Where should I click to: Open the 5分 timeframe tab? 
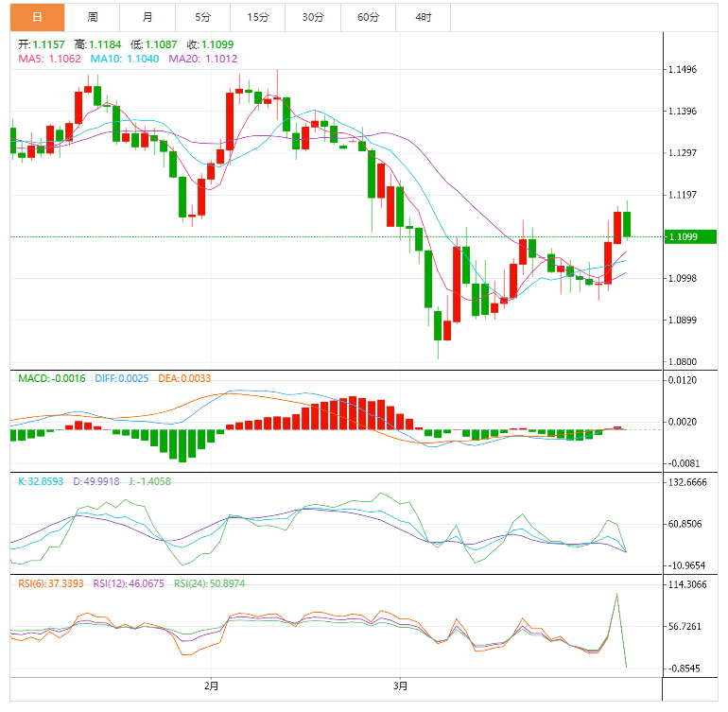(x=203, y=18)
